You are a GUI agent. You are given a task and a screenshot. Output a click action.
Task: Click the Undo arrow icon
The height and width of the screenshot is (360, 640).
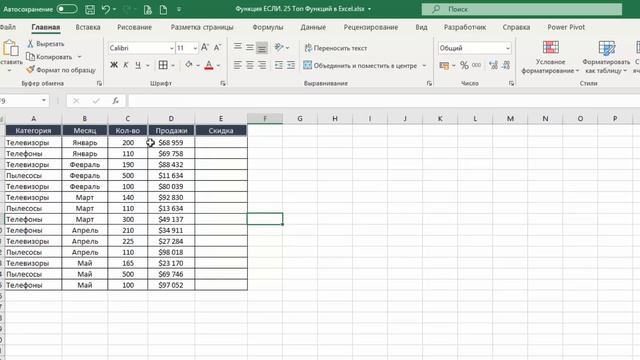(x=105, y=9)
